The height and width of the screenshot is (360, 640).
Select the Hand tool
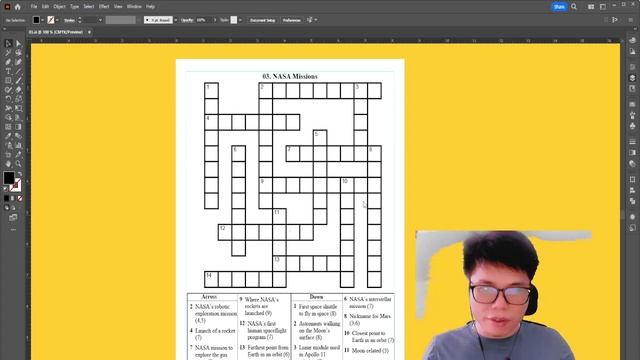pyautogui.click(x=8, y=164)
